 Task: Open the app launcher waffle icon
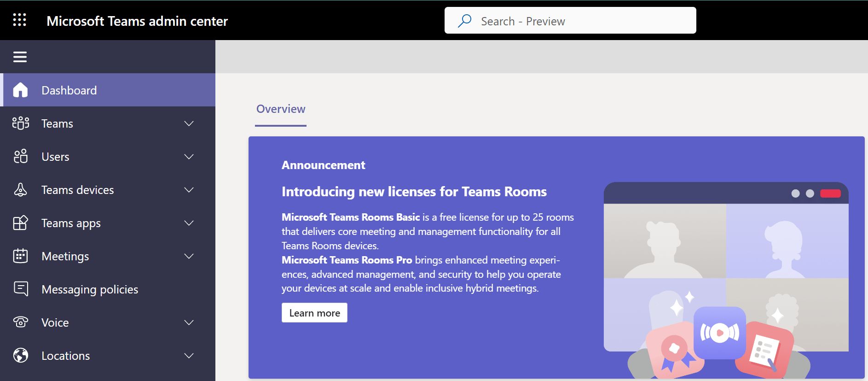pos(19,20)
